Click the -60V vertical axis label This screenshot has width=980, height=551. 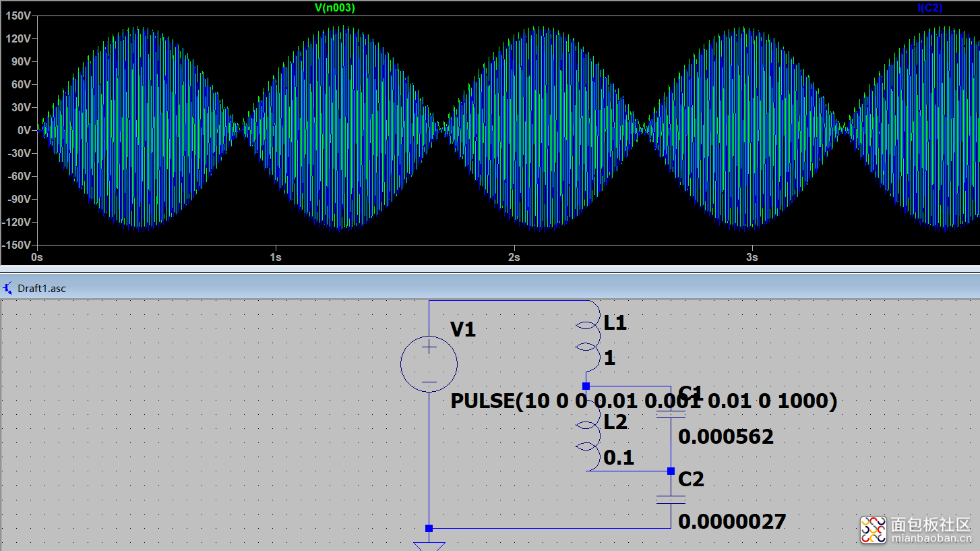tap(20, 176)
